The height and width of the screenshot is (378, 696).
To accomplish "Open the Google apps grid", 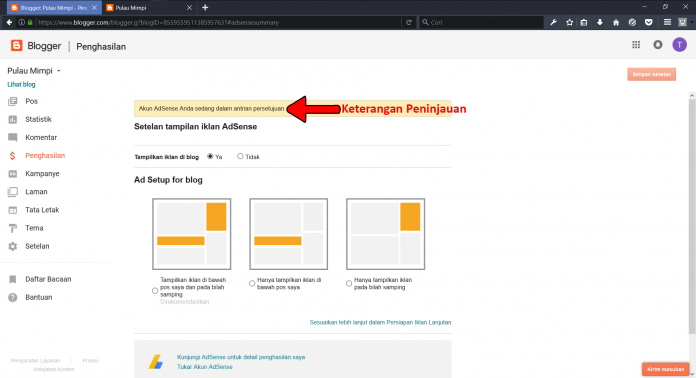I will click(x=636, y=44).
